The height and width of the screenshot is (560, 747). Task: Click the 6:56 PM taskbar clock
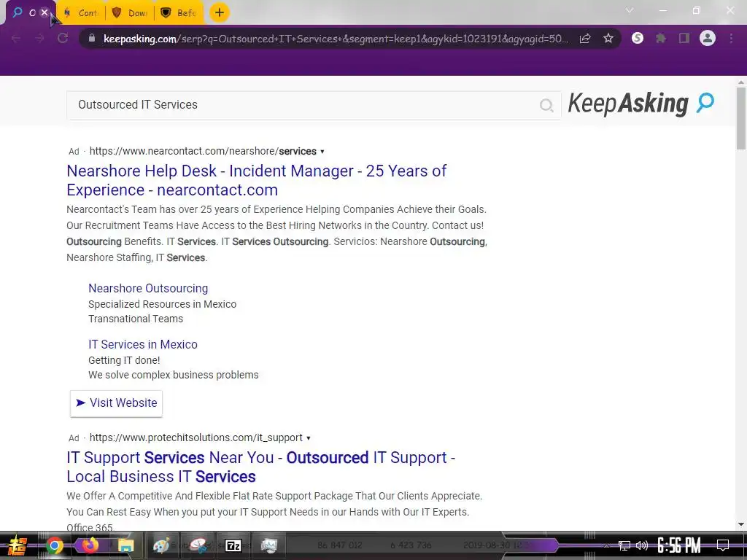[x=679, y=545]
